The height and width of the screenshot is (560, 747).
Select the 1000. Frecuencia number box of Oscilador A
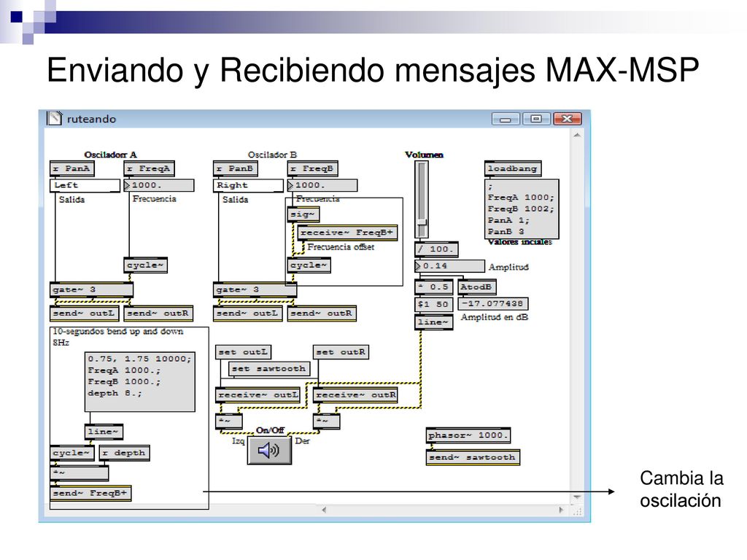(x=159, y=185)
